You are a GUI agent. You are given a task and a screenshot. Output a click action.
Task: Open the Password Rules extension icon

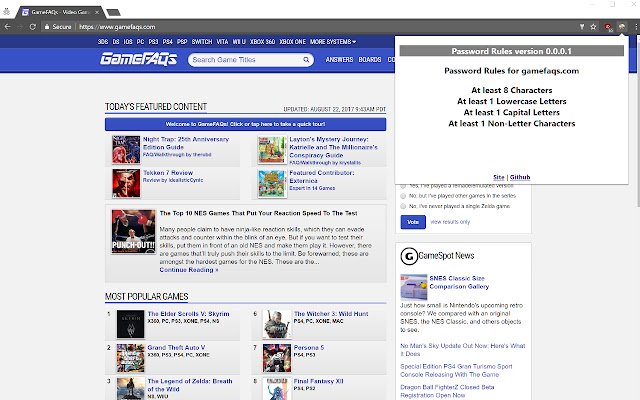click(622, 27)
